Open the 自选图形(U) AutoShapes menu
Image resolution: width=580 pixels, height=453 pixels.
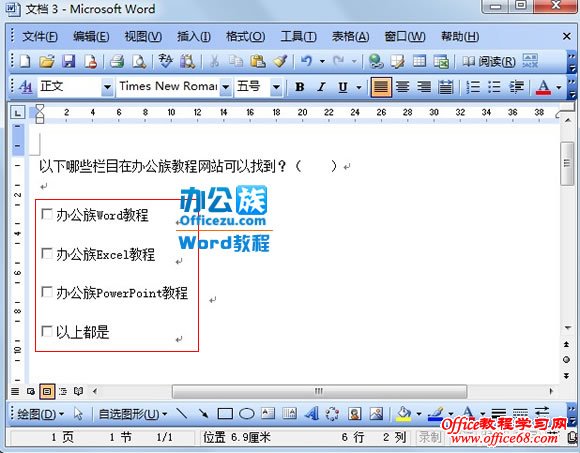pyautogui.click(x=133, y=413)
